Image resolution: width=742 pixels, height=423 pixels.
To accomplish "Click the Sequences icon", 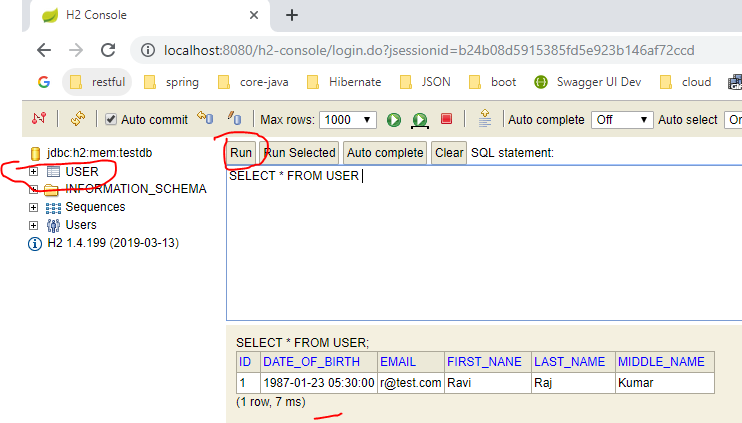I will [53, 208].
